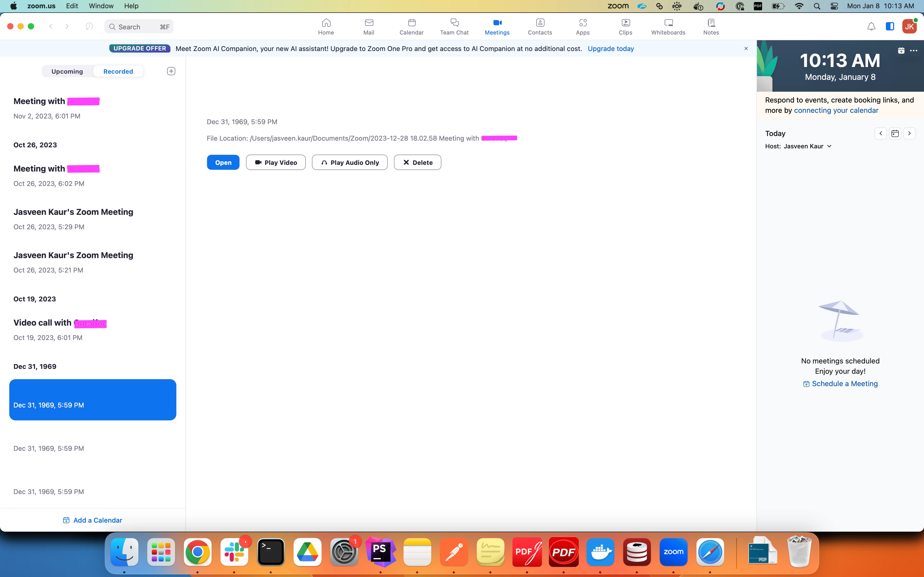This screenshot has height=577, width=924.
Task: Open the Window menu in menu bar
Action: (x=101, y=6)
